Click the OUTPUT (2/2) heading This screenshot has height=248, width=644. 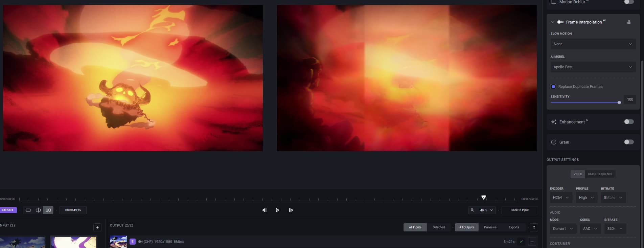tap(121, 225)
